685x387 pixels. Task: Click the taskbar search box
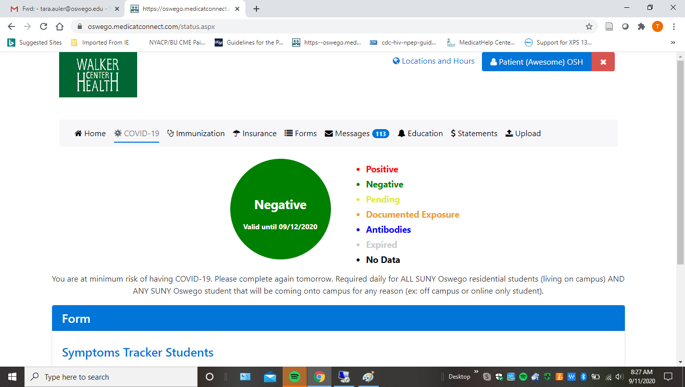(111, 377)
